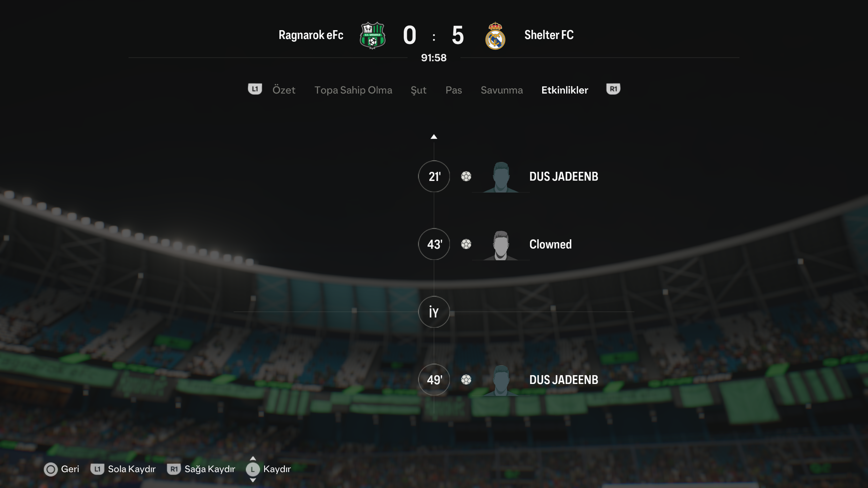
Task: Click the Sola Kaydır button
Action: pyautogui.click(x=123, y=469)
